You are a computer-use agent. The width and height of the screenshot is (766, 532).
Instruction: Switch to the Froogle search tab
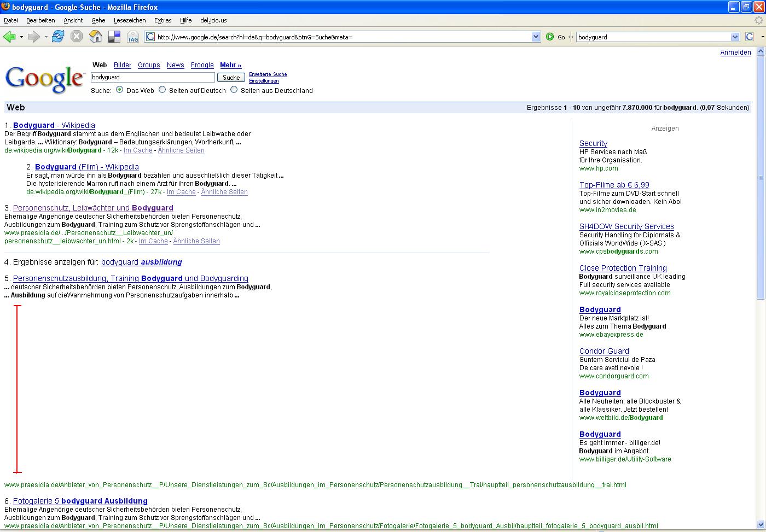click(x=202, y=65)
